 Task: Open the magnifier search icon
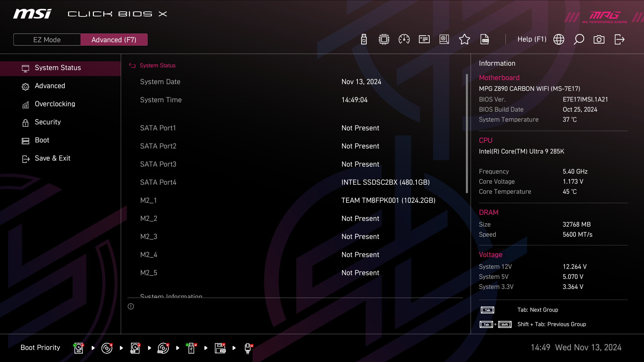coord(579,40)
